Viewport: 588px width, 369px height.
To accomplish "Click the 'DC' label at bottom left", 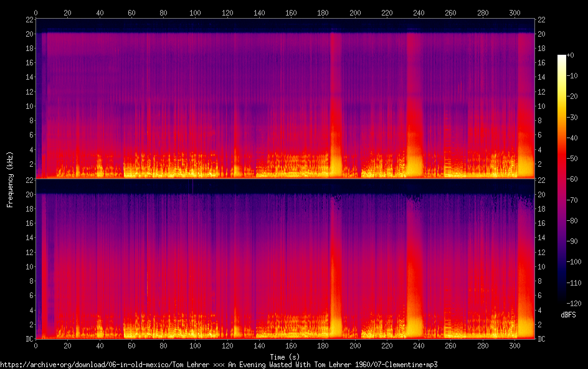I will pos(28,339).
